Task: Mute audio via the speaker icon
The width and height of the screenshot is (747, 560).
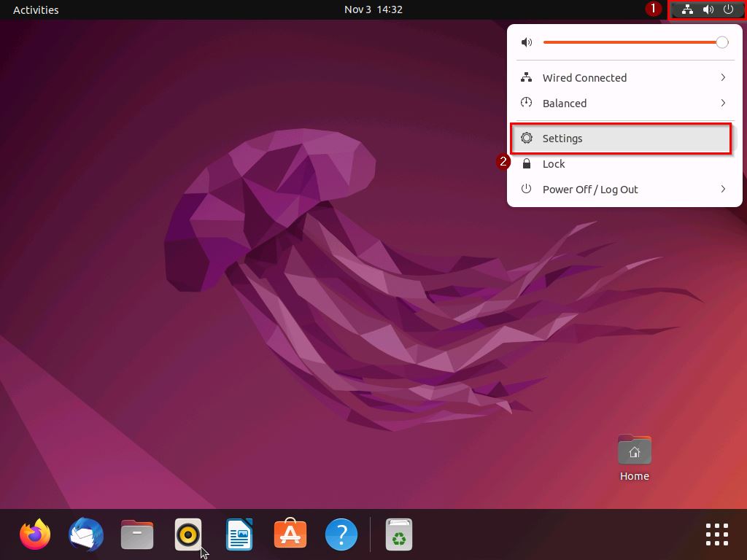Action: point(526,42)
